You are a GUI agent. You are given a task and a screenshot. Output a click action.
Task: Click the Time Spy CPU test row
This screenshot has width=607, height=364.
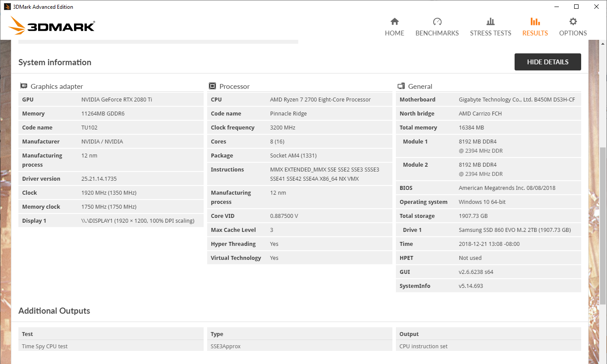45,346
